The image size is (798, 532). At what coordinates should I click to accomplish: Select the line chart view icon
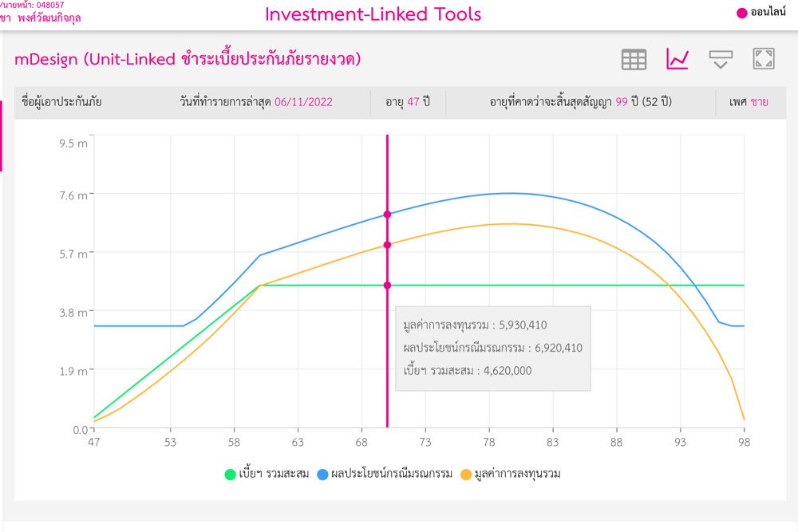[x=678, y=59]
